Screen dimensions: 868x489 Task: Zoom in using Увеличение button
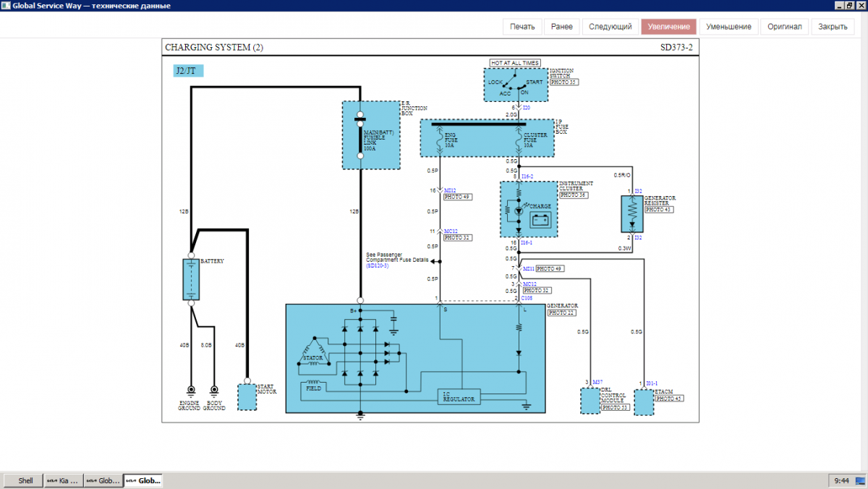coord(668,27)
